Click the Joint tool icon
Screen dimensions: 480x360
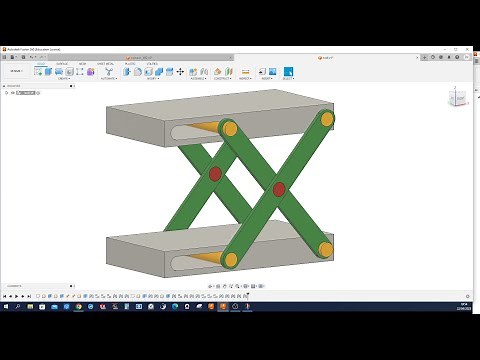204,71
